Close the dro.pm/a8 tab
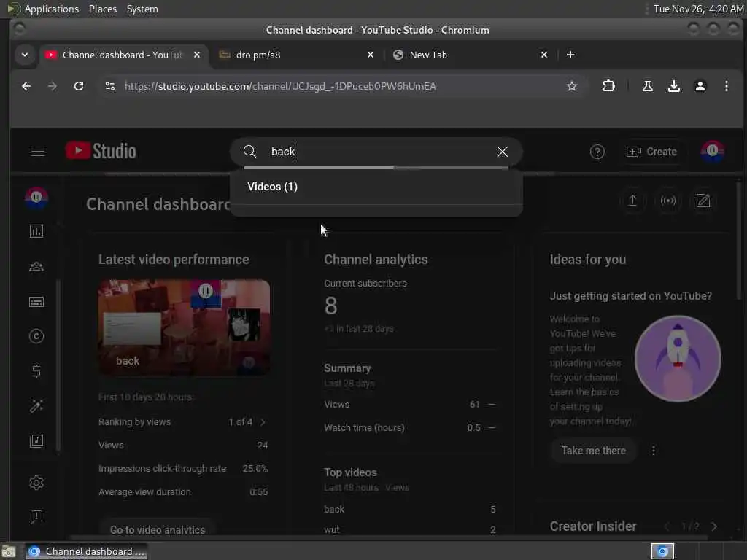This screenshot has height=560, width=747. pos(370,55)
